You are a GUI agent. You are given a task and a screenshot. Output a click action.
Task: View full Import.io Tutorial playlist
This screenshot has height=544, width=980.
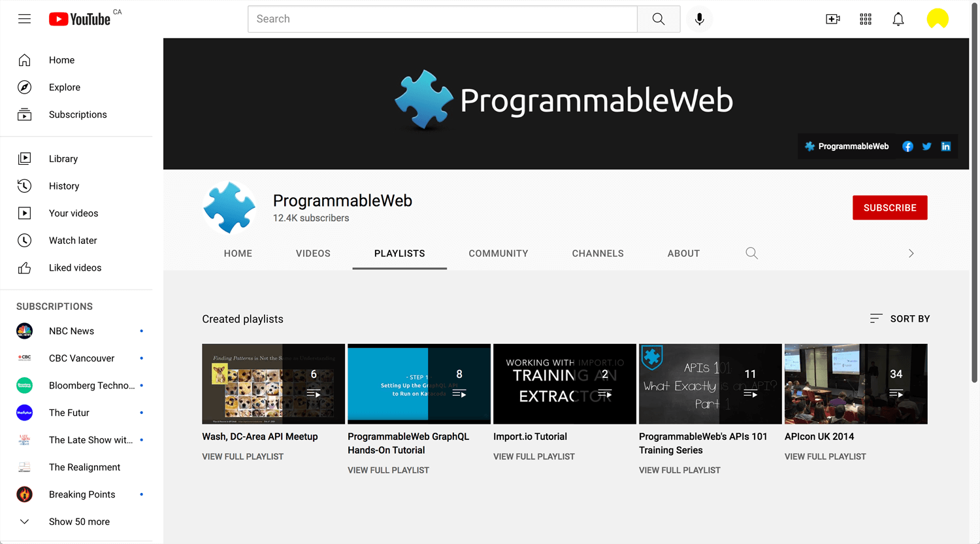[x=534, y=456]
